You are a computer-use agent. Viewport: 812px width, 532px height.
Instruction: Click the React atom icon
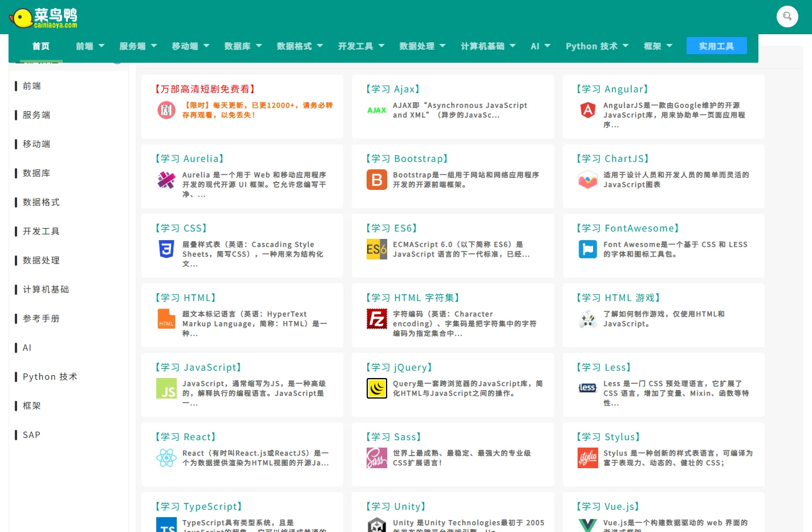pos(167,458)
